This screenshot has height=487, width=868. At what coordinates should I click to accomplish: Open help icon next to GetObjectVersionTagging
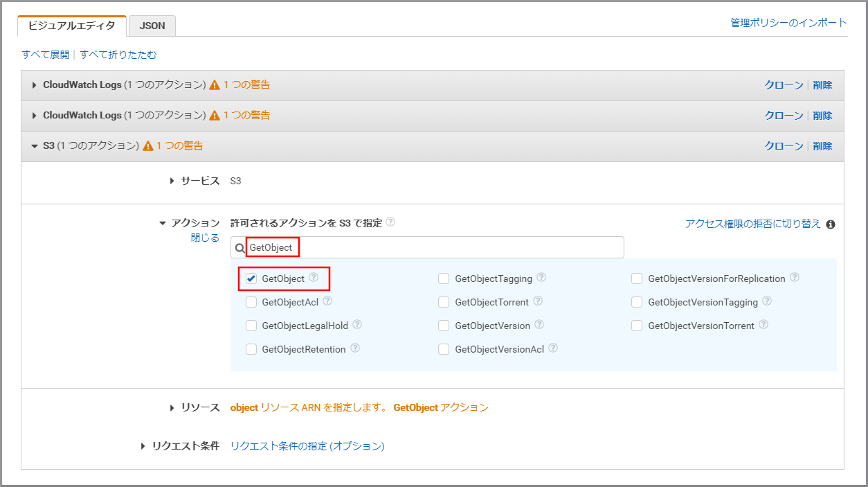[767, 301]
